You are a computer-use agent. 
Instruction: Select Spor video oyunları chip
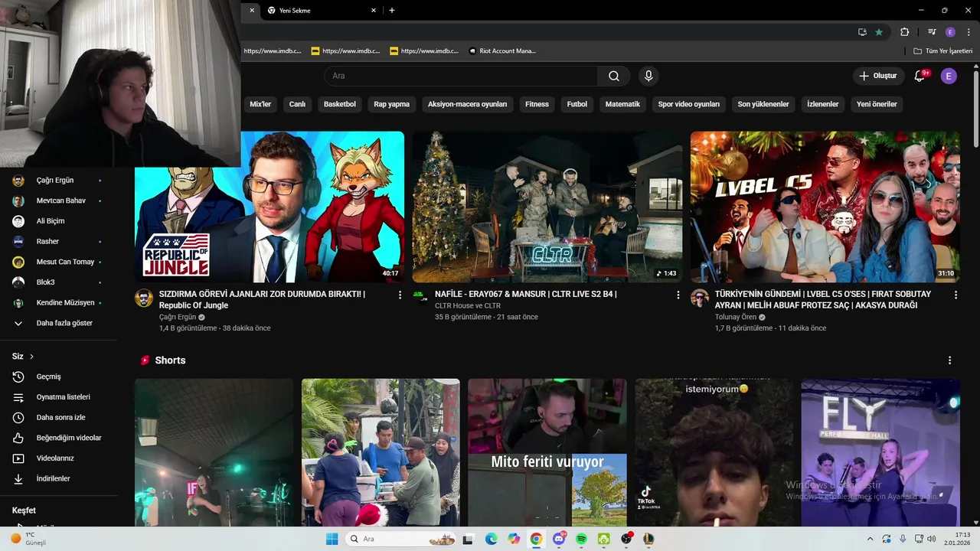tap(689, 104)
